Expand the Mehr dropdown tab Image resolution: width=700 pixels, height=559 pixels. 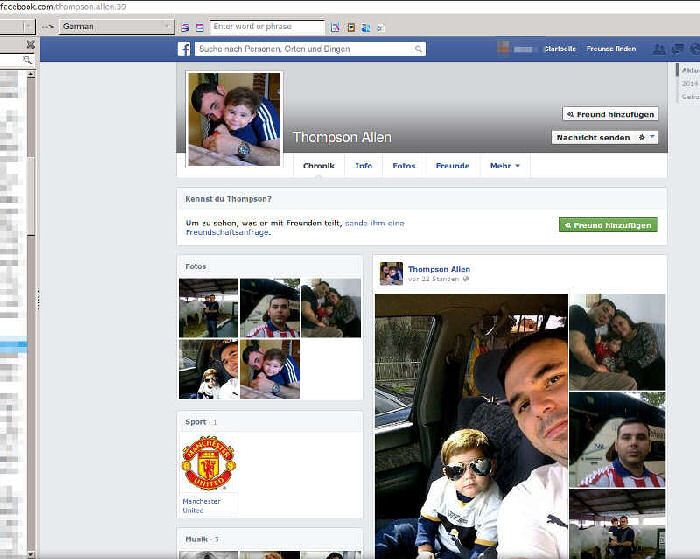tap(505, 166)
